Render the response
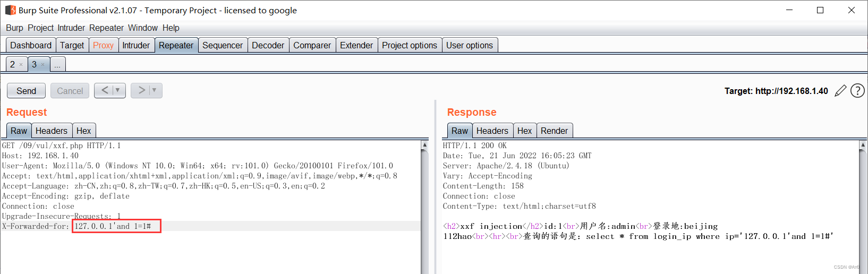Viewport: 868px width, 274px height. click(555, 131)
